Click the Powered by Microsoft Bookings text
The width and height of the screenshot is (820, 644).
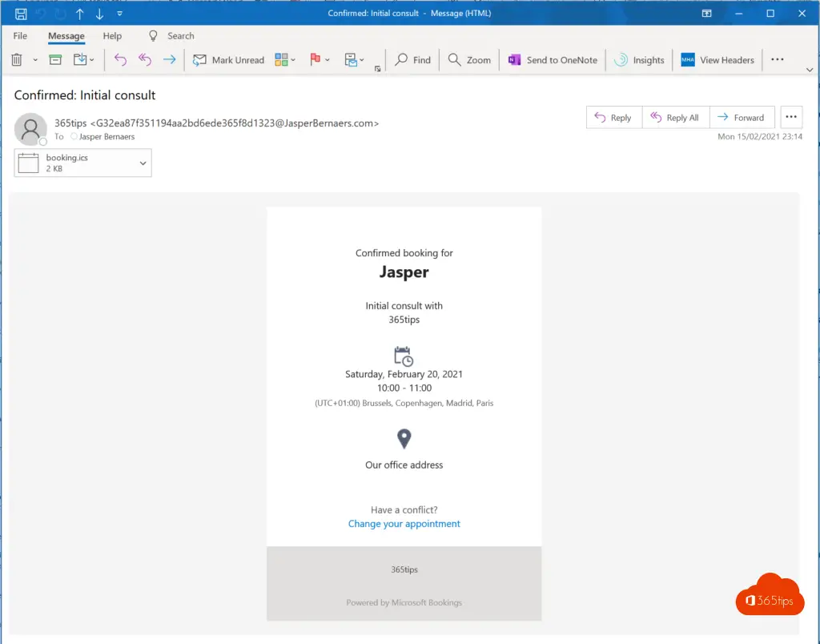(x=404, y=602)
